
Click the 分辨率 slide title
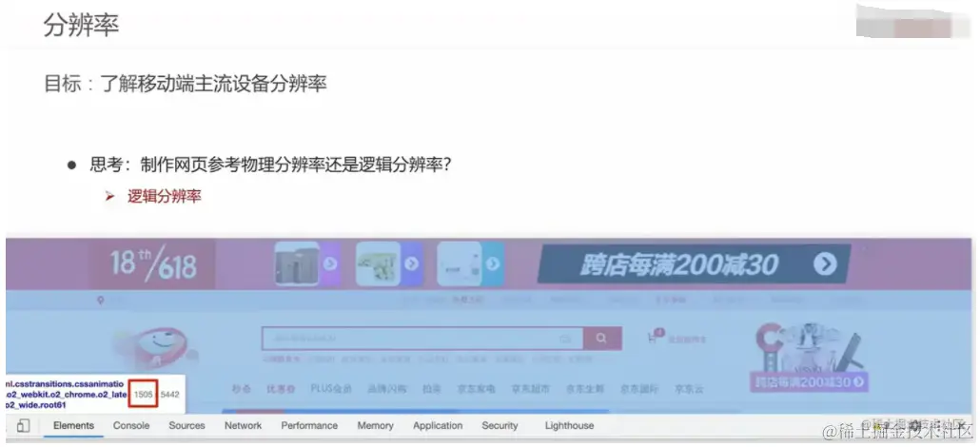(81, 25)
